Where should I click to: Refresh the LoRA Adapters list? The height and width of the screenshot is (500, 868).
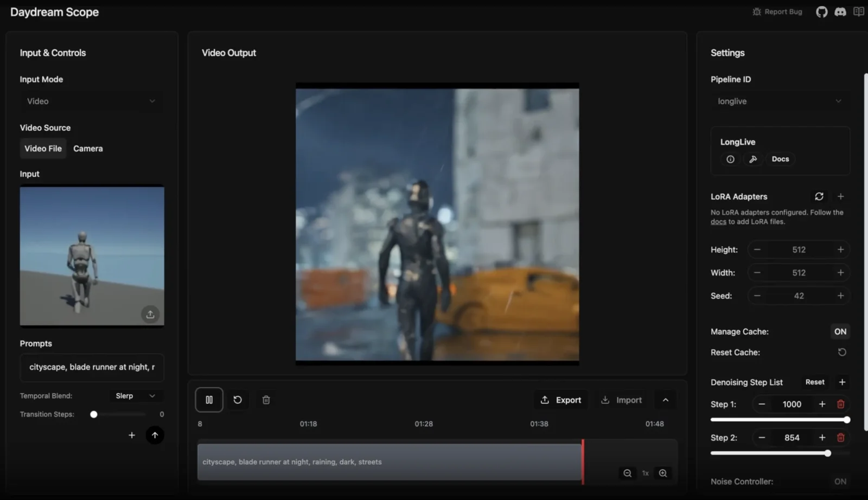click(x=819, y=196)
